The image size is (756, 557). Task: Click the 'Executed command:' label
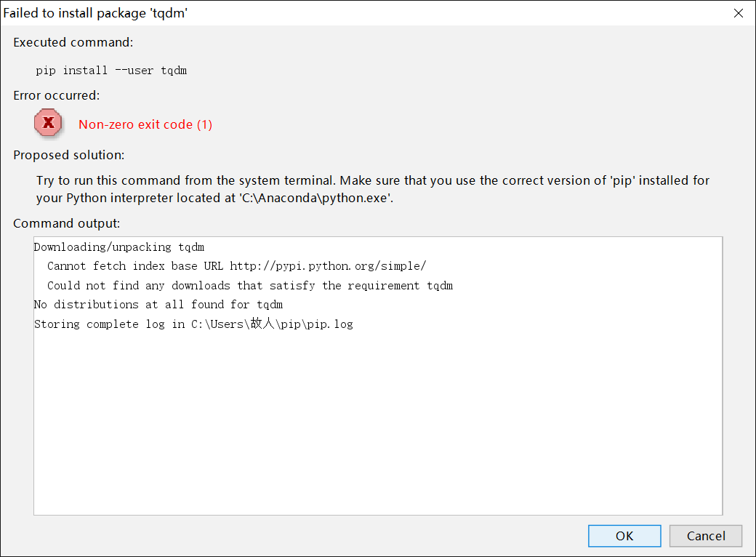[73, 42]
